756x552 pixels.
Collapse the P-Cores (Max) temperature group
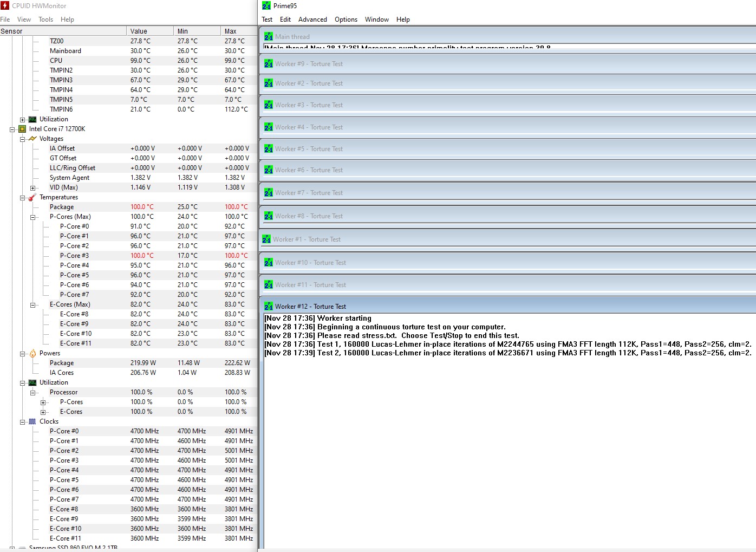(x=33, y=217)
